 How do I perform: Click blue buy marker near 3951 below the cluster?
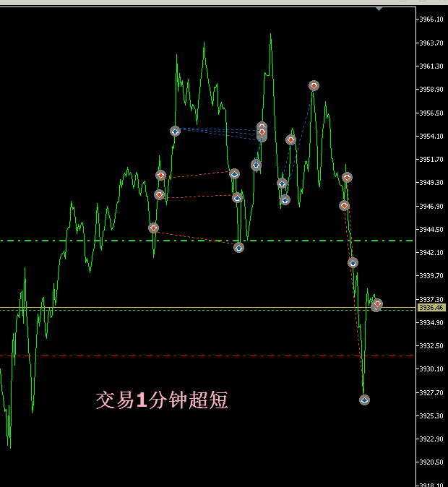pyautogui.click(x=256, y=165)
